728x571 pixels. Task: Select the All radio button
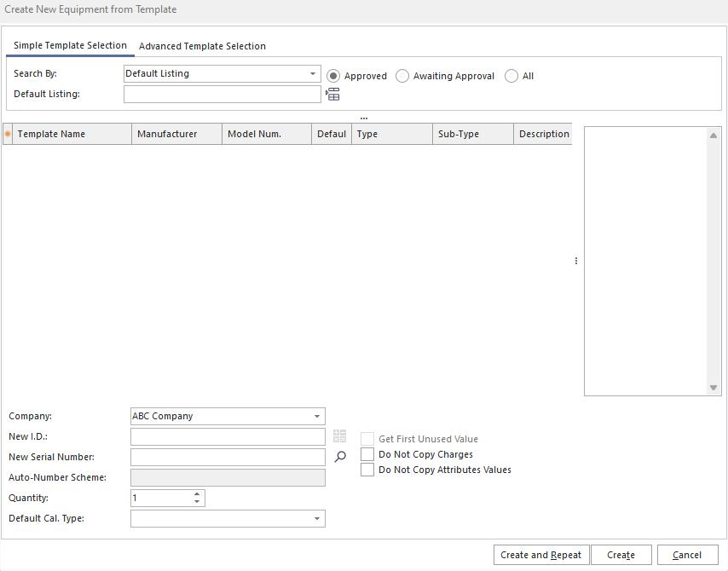coord(511,76)
